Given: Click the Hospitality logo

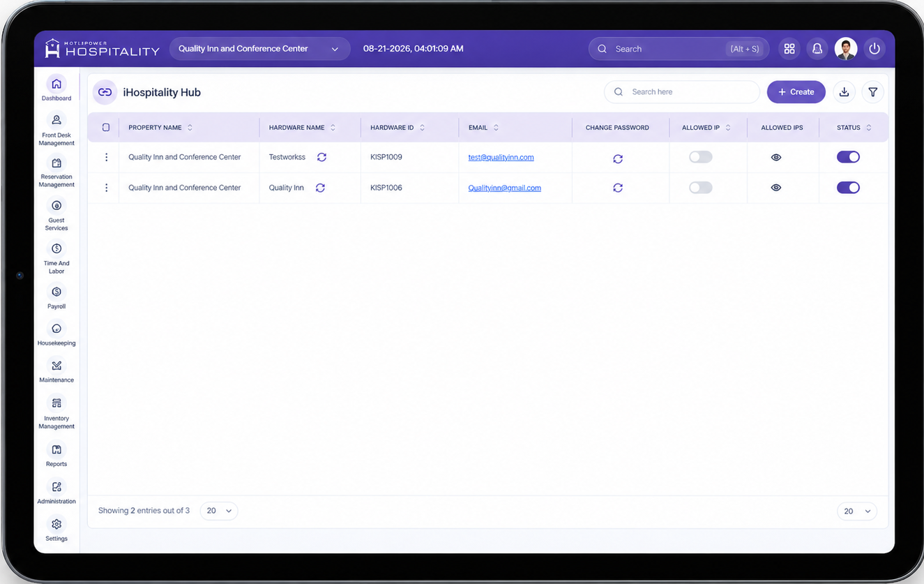Looking at the screenshot, I should click(x=102, y=48).
